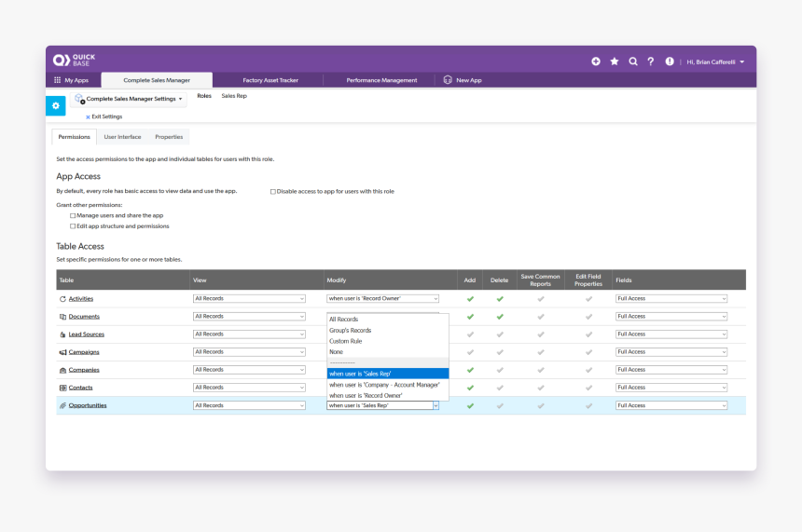Open Opportunities table link

pos(88,406)
